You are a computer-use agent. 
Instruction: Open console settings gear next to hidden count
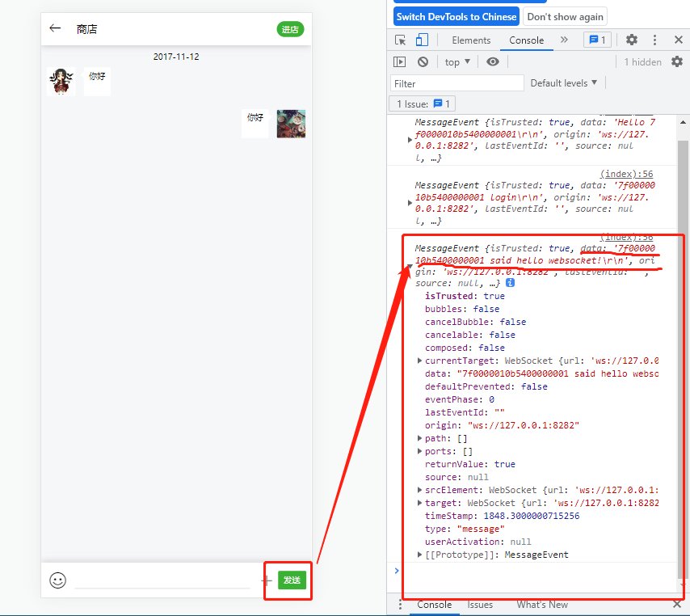tap(677, 62)
